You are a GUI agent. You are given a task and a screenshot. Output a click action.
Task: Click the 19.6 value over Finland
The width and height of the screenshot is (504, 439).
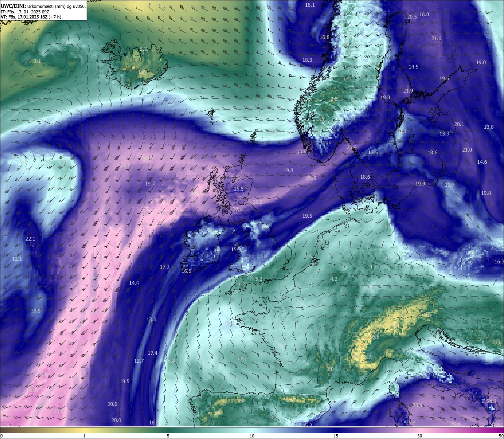click(x=444, y=78)
